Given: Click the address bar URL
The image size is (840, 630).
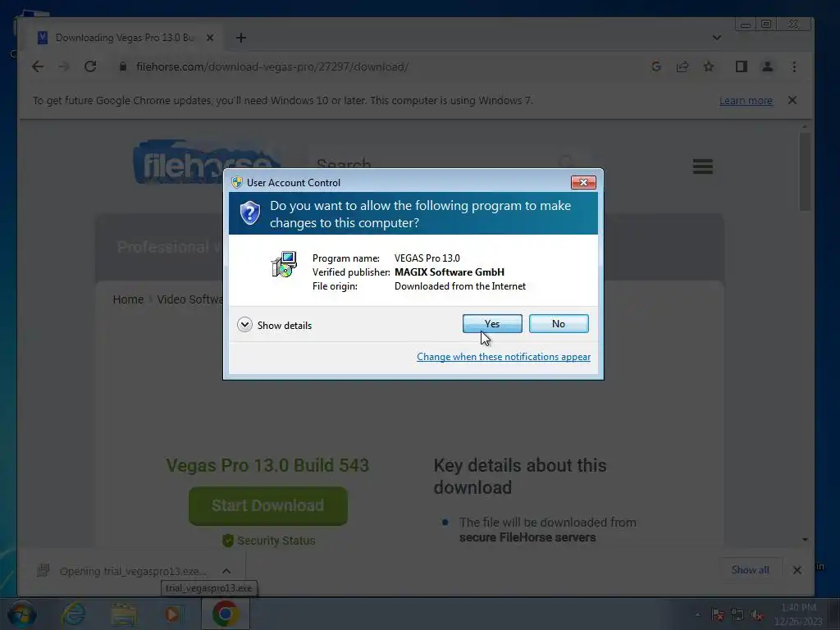Looking at the screenshot, I should click(272, 67).
